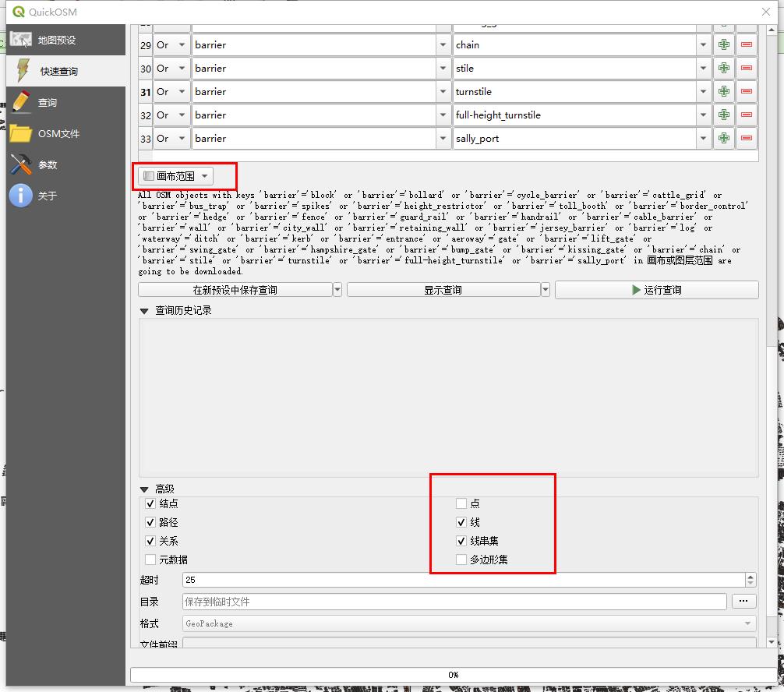Uncheck the 关系 relation checkbox

(150, 541)
